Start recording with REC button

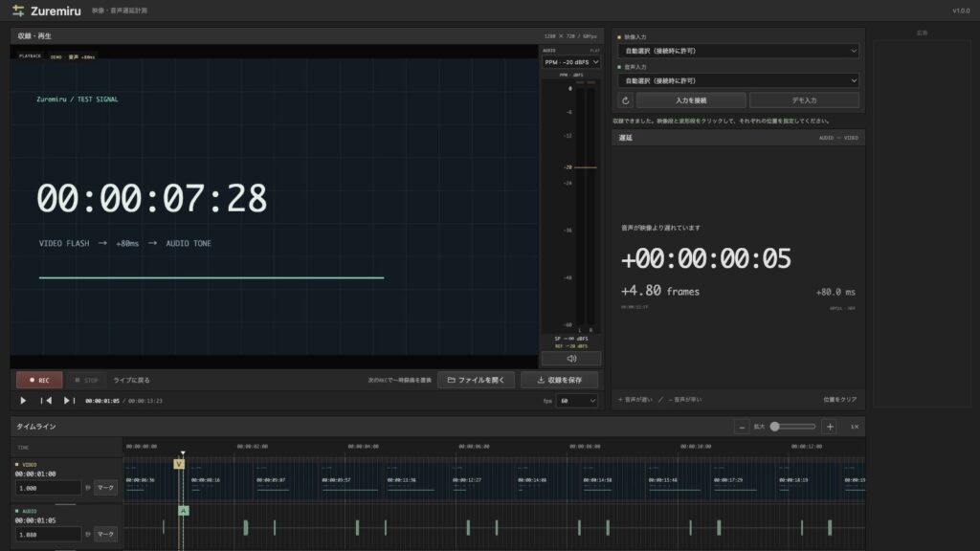pyautogui.click(x=38, y=380)
